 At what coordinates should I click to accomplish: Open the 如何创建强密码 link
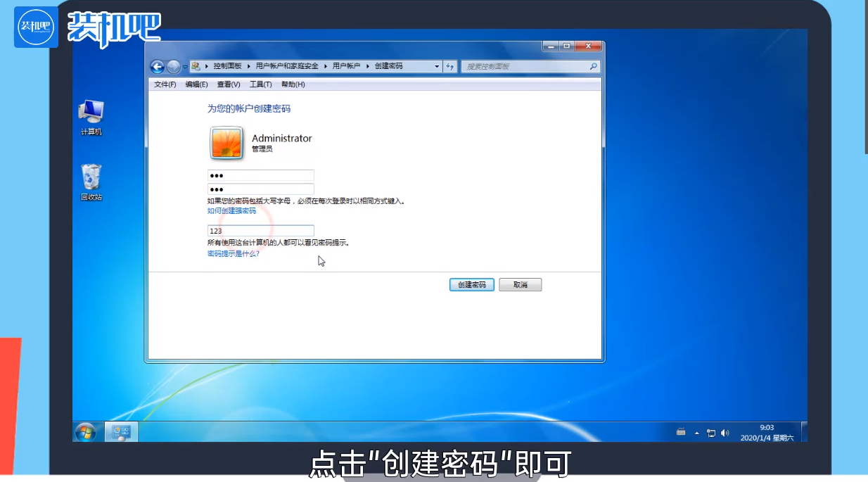[231, 210]
